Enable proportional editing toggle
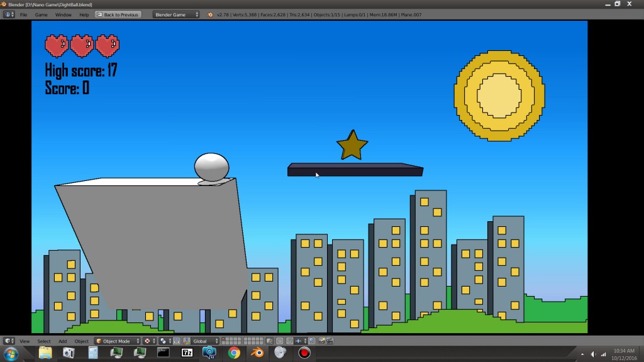Image resolution: width=644 pixels, height=362 pixels. pos(280,341)
